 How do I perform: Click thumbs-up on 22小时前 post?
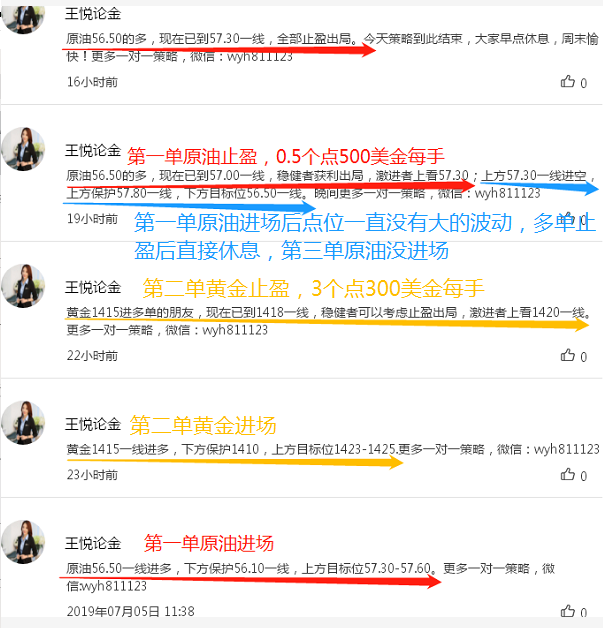pyautogui.click(x=573, y=356)
